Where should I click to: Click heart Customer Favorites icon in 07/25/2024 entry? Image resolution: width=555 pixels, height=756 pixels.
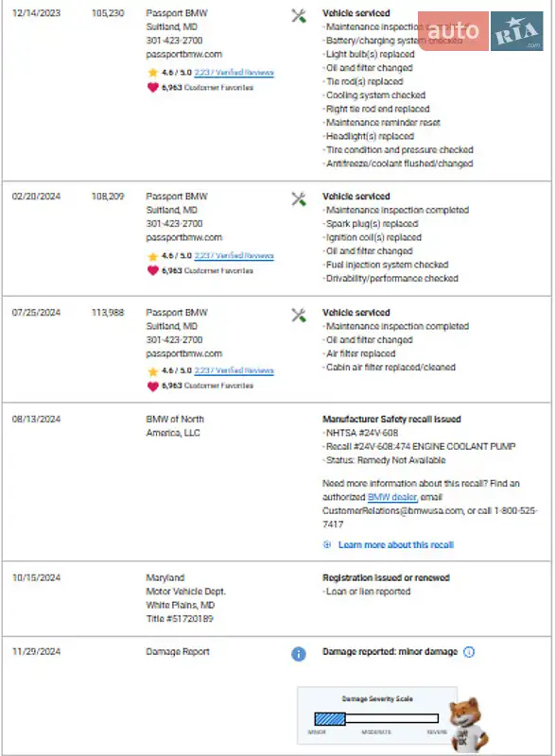[153, 386]
